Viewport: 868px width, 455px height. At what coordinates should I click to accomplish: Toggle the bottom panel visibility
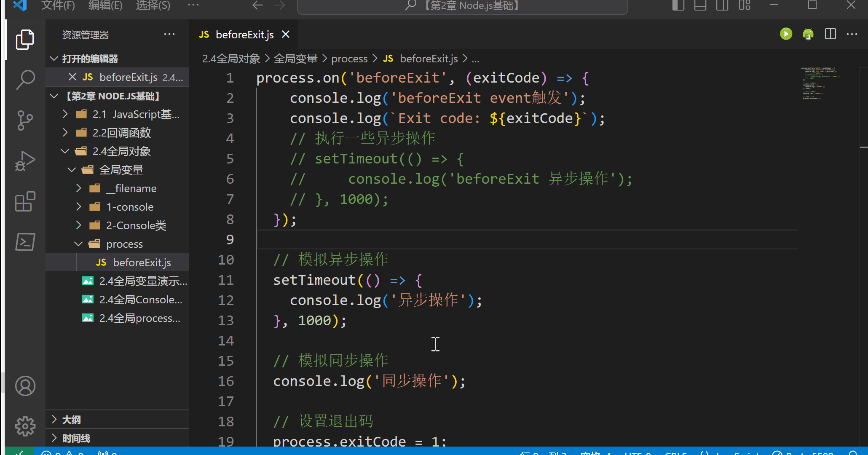tap(700, 5)
